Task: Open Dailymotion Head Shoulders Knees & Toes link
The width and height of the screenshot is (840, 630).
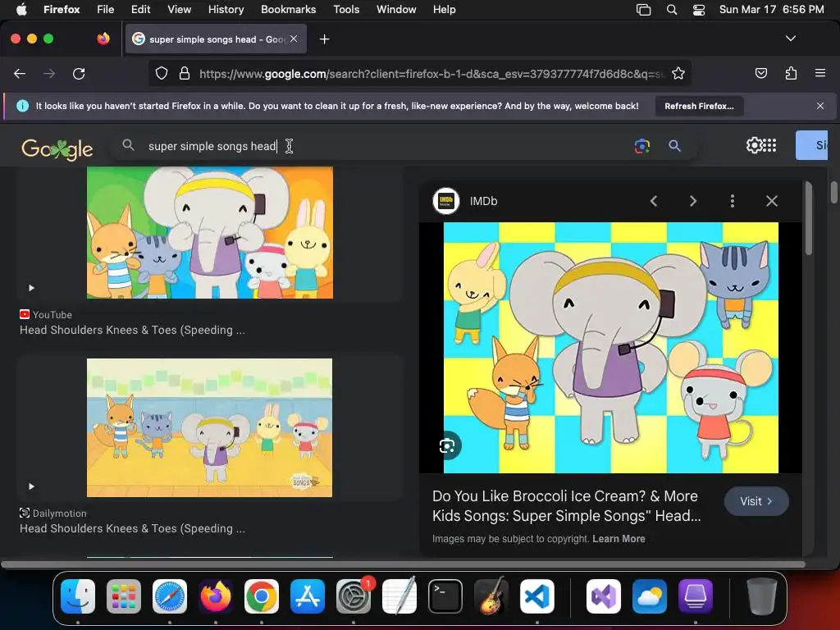Action: 132,528
